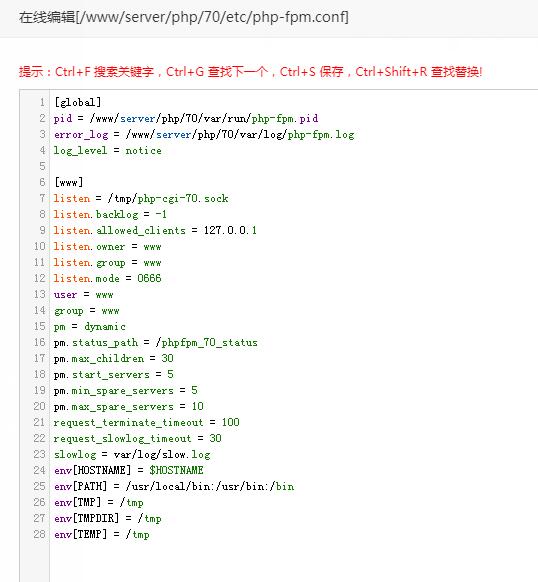Click the listen.group = www line

pos(107,262)
